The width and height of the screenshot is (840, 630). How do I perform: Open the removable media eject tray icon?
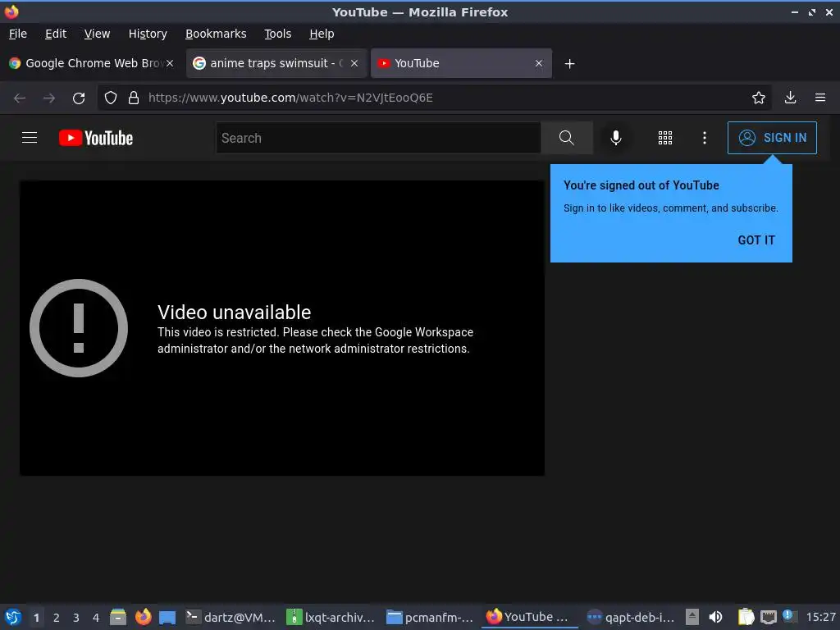point(692,617)
